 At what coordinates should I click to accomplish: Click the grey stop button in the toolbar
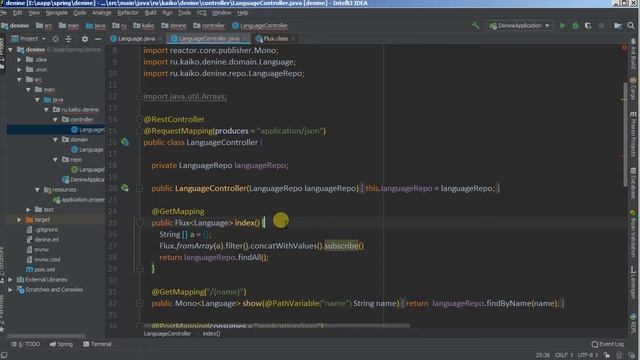(x=601, y=25)
